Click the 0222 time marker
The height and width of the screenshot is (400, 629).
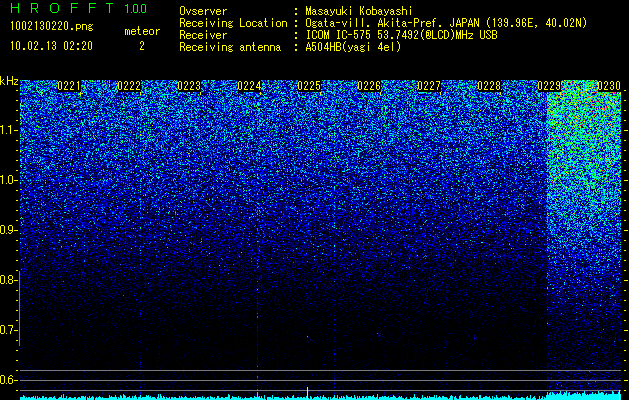pos(129,86)
